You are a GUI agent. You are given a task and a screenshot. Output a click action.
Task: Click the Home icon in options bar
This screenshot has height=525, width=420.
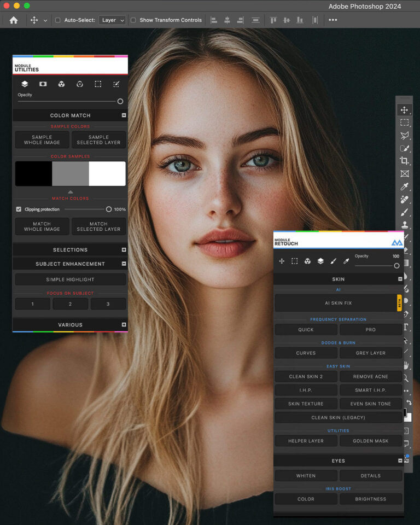[13, 20]
